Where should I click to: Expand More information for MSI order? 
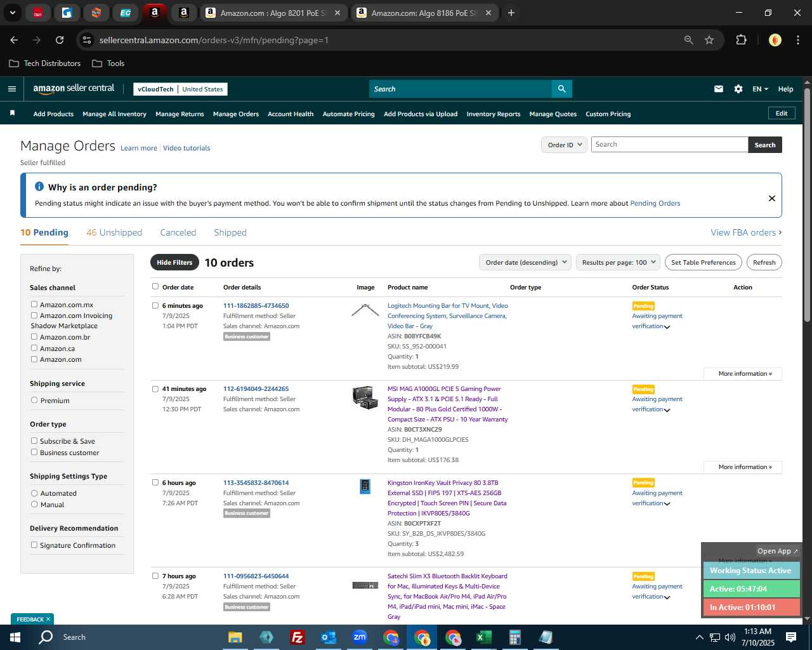pyautogui.click(x=743, y=467)
